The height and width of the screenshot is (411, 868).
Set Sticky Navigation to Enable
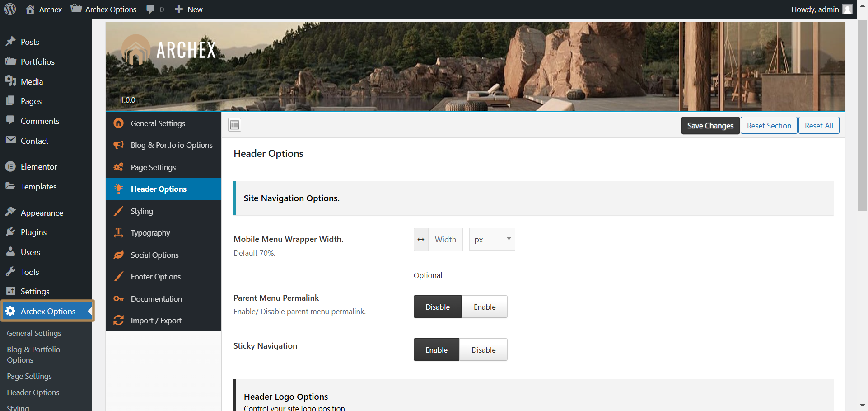tap(436, 350)
